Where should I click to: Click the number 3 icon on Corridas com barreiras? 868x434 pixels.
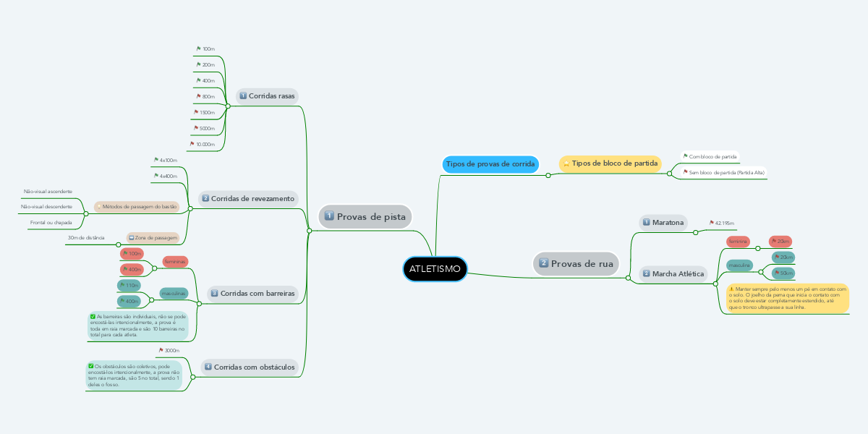214,294
